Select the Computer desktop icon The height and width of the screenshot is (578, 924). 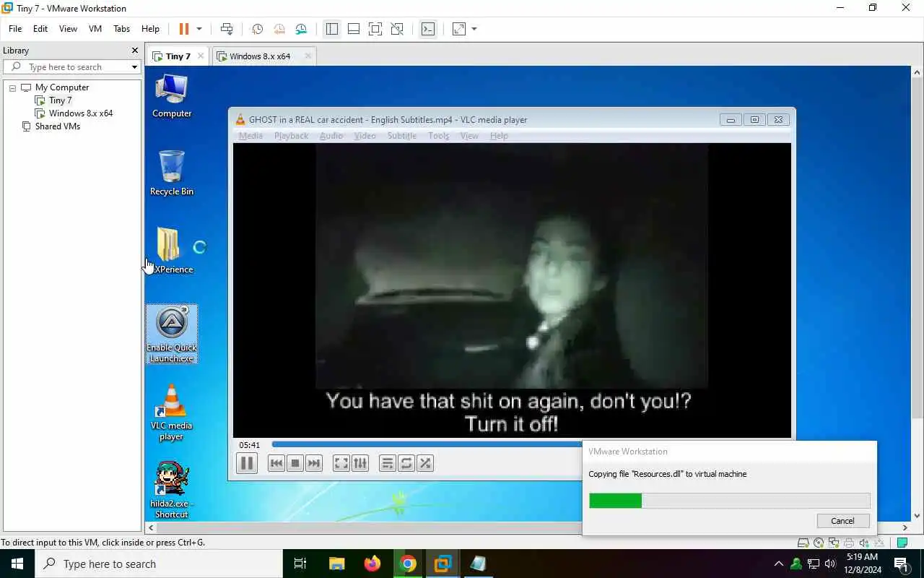pyautogui.click(x=172, y=96)
